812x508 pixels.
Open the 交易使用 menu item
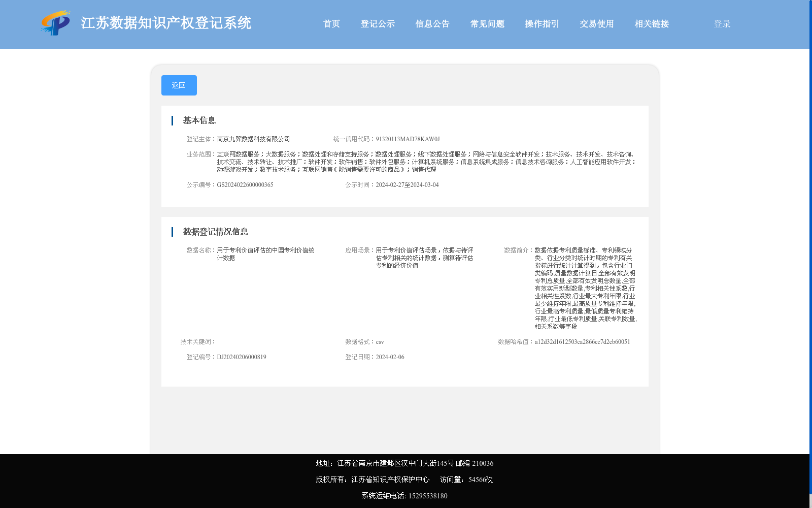point(597,24)
